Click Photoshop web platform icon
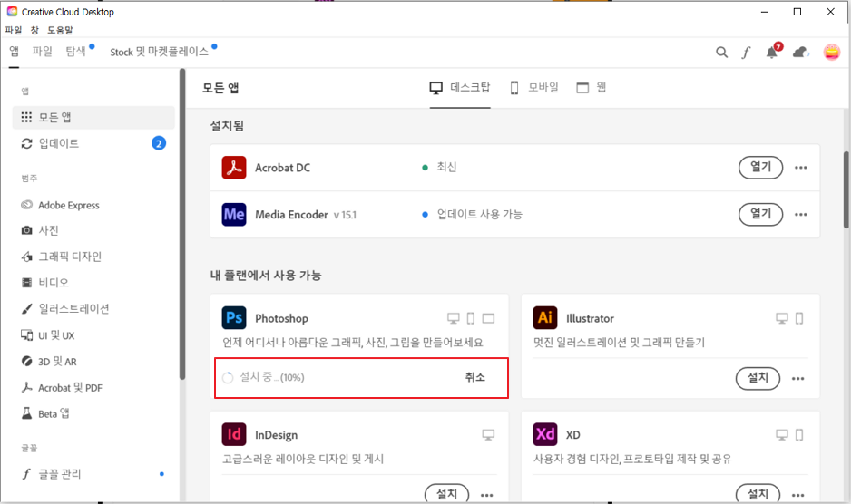The width and height of the screenshot is (851, 504). click(x=488, y=318)
